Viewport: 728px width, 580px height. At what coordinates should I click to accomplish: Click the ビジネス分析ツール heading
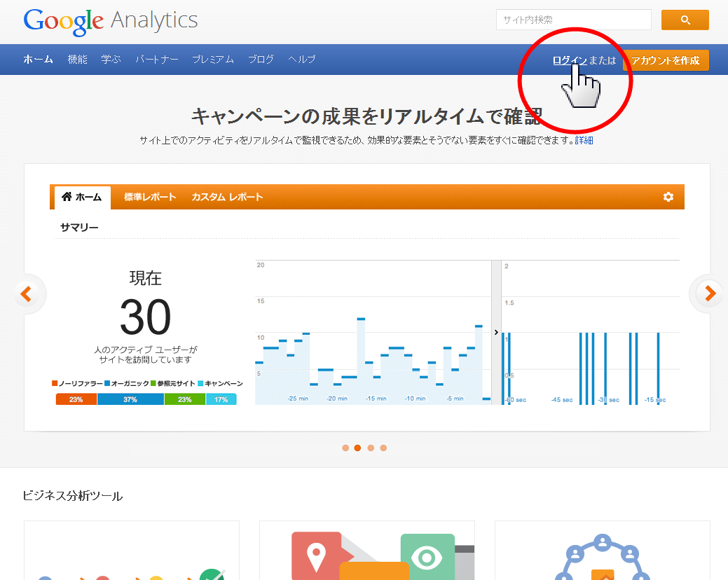point(72,496)
